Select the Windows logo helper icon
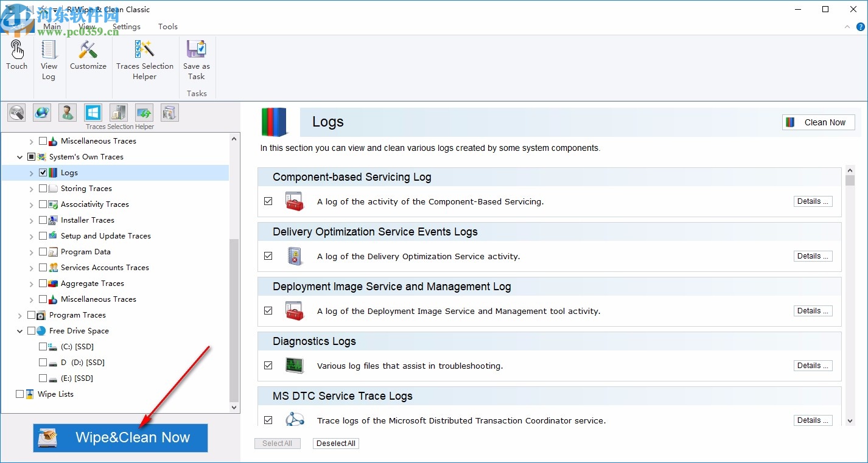The image size is (868, 463). tap(93, 113)
